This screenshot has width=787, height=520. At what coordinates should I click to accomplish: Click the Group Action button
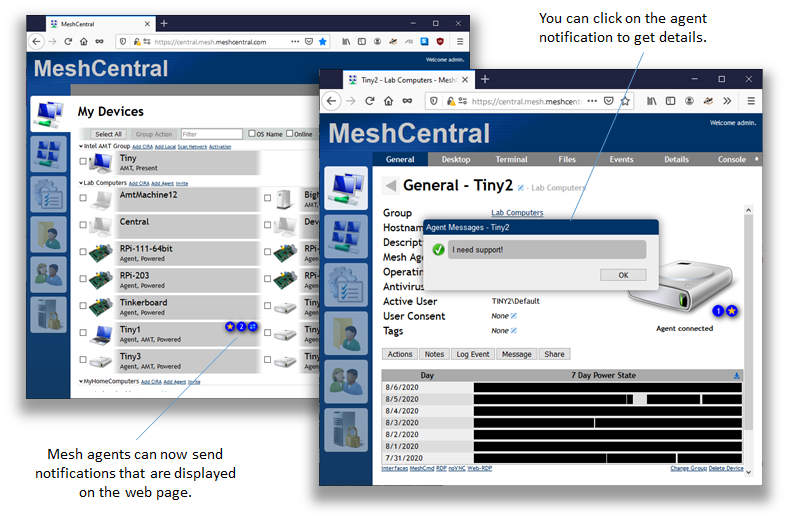click(x=154, y=134)
